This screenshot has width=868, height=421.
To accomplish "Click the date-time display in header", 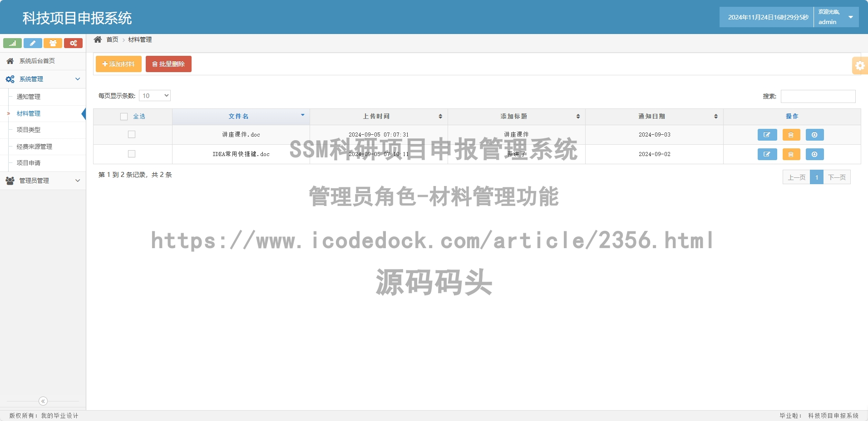I will [x=768, y=17].
